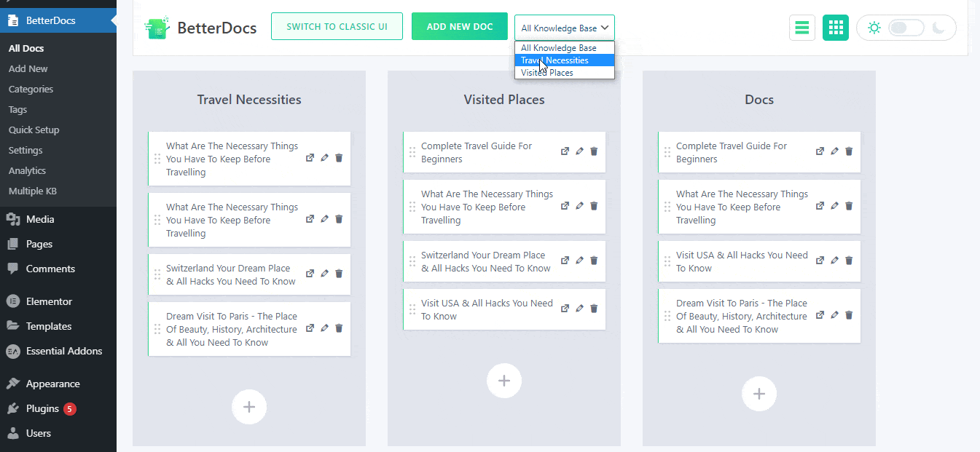Edit Dream Visit To Paris in Travel Necessities
The image size is (980, 452).
324,328
